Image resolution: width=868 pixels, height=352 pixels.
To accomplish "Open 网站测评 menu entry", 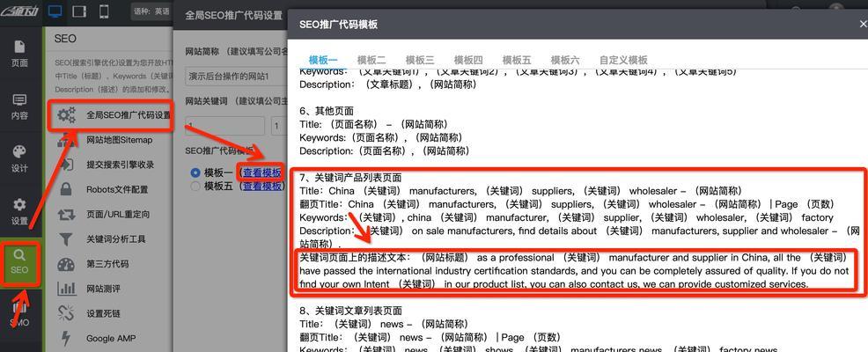I will 104,289.
